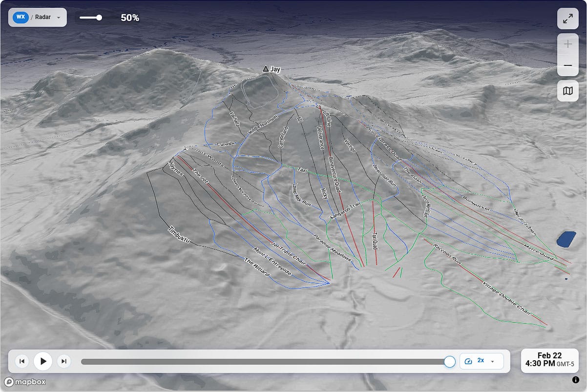Click the Timbuktu trail label
Viewport: 587px width, 392px height.
click(178, 236)
